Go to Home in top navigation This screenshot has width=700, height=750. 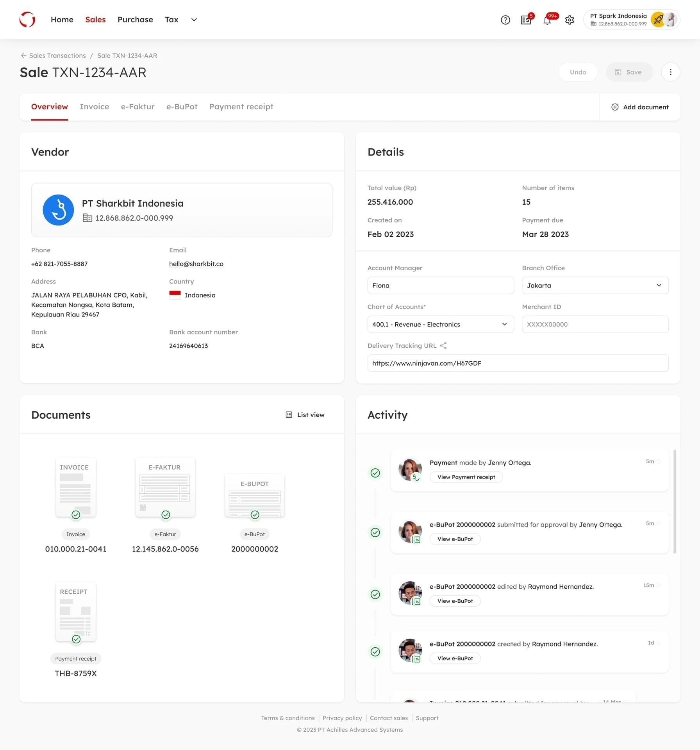click(62, 20)
